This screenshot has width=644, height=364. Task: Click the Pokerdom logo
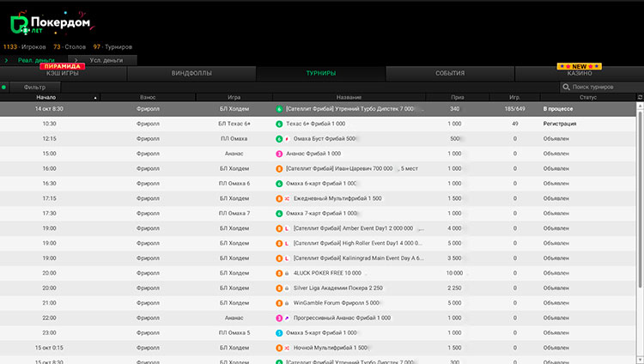[51, 23]
